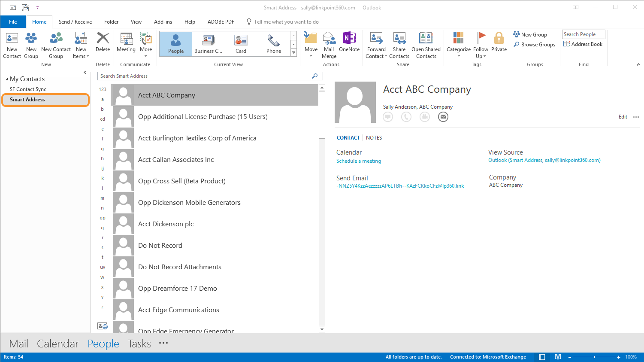Click New Group in Groups section
The height and width of the screenshot is (362, 644).
click(x=530, y=35)
